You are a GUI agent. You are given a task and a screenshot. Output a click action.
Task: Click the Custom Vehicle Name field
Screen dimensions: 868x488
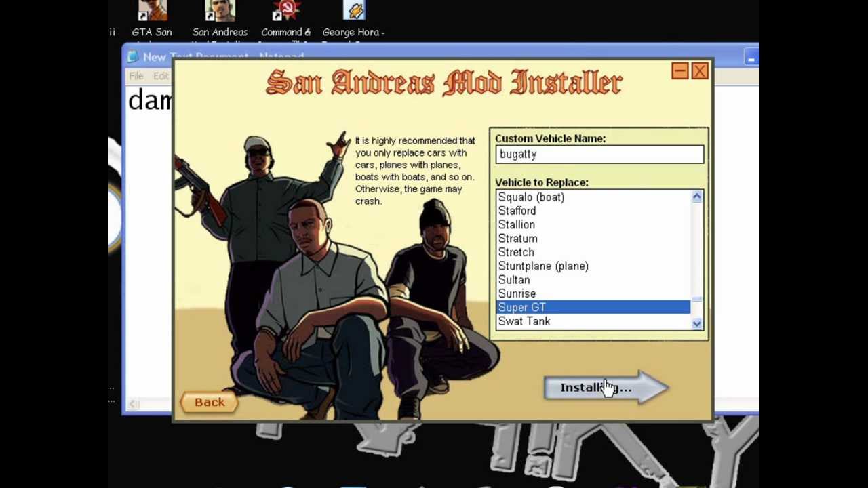click(599, 155)
